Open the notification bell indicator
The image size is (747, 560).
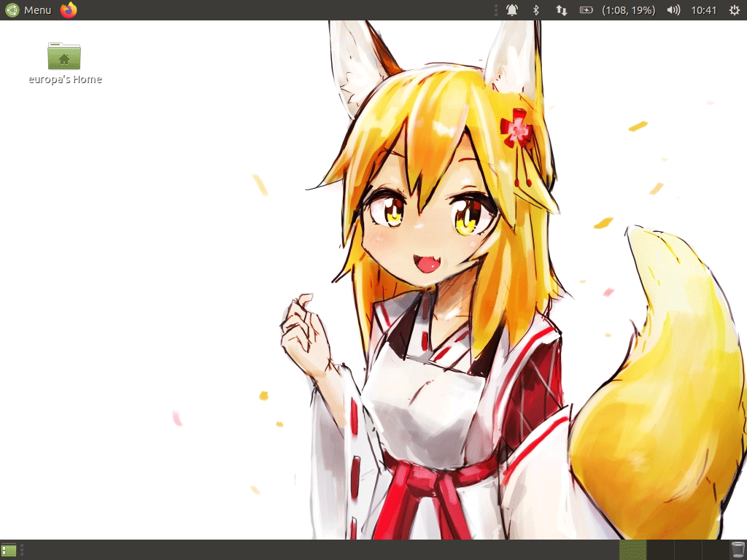(x=512, y=10)
